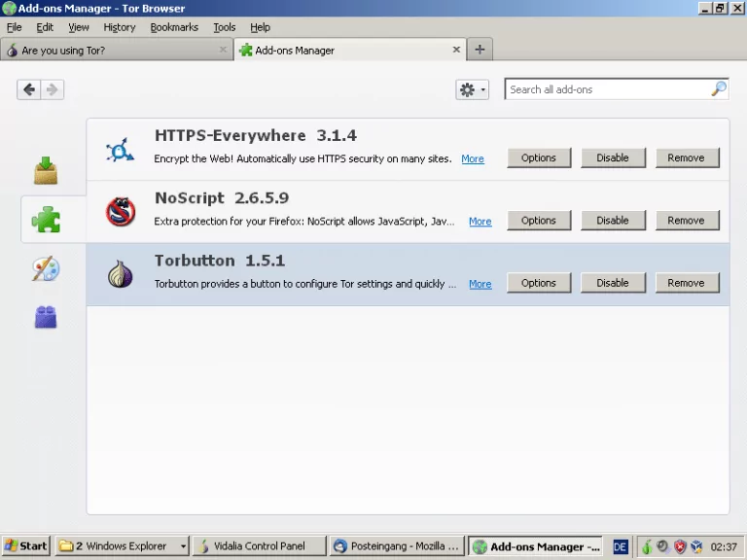Open the Appearance themes sidebar category

click(x=46, y=269)
